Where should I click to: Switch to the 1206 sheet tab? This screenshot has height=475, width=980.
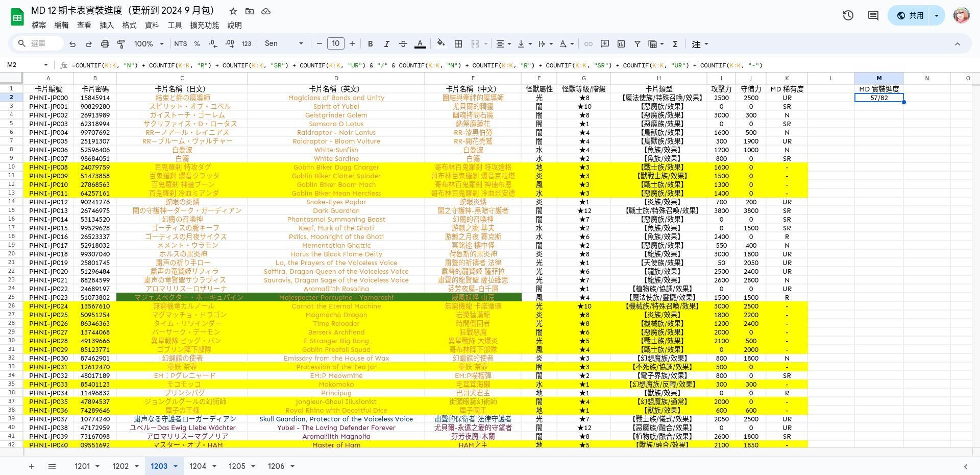coord(276,466)
